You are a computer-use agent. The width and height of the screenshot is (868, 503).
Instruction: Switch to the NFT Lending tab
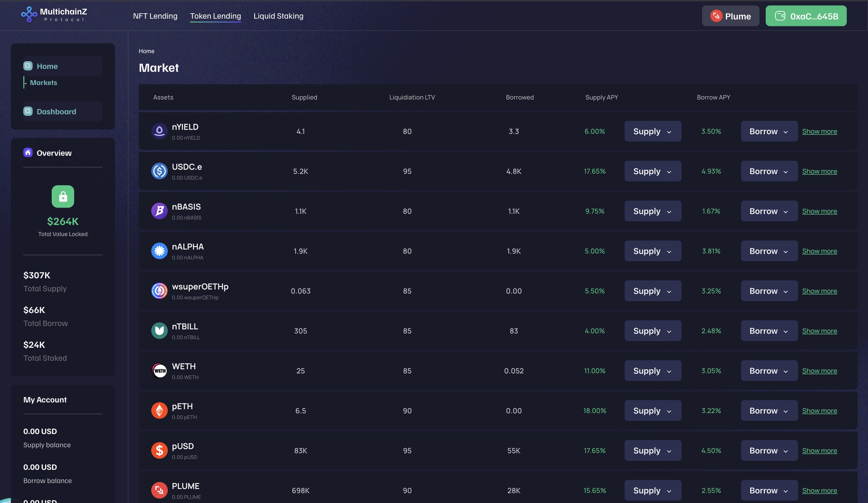[x=155, y=16]
